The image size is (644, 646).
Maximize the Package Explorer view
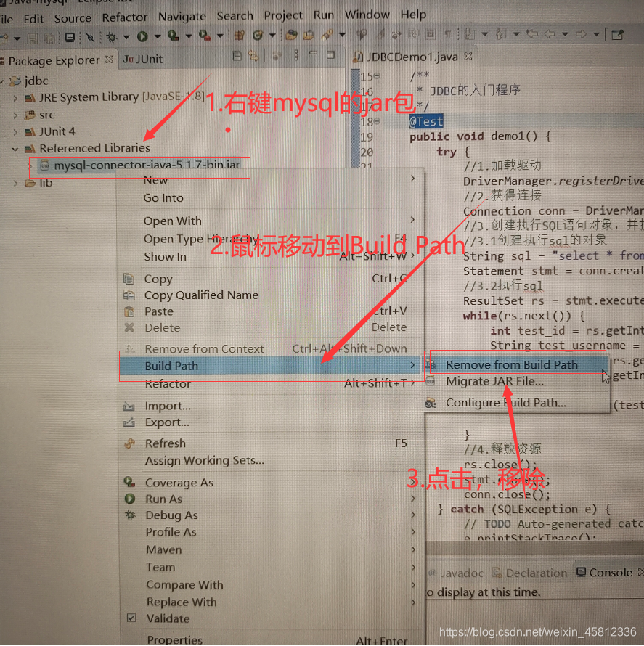pos(331,56)
